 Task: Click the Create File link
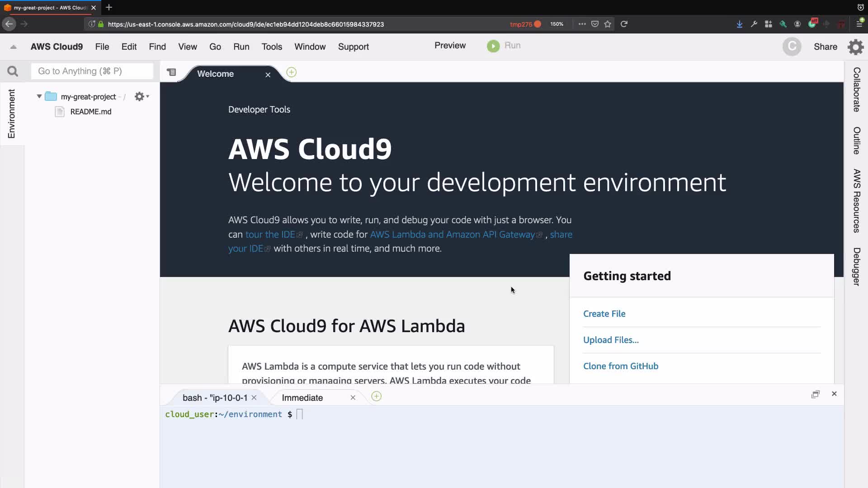(604, 314)
